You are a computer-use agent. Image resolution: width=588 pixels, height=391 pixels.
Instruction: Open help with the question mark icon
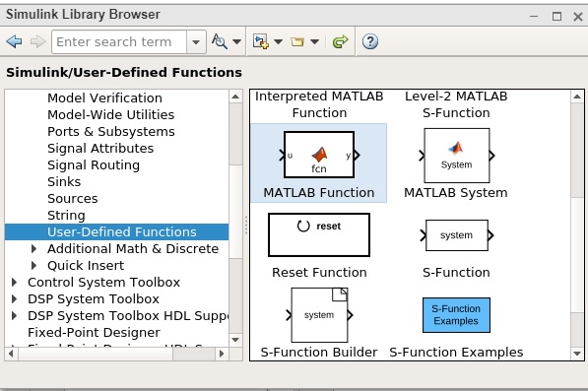tap(370, 41)
